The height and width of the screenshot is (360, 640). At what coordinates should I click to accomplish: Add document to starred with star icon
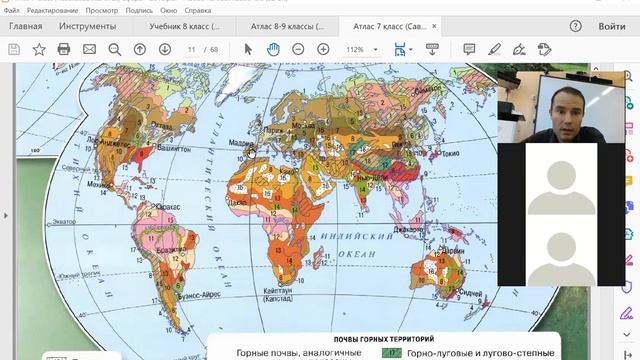pos(39,50)
